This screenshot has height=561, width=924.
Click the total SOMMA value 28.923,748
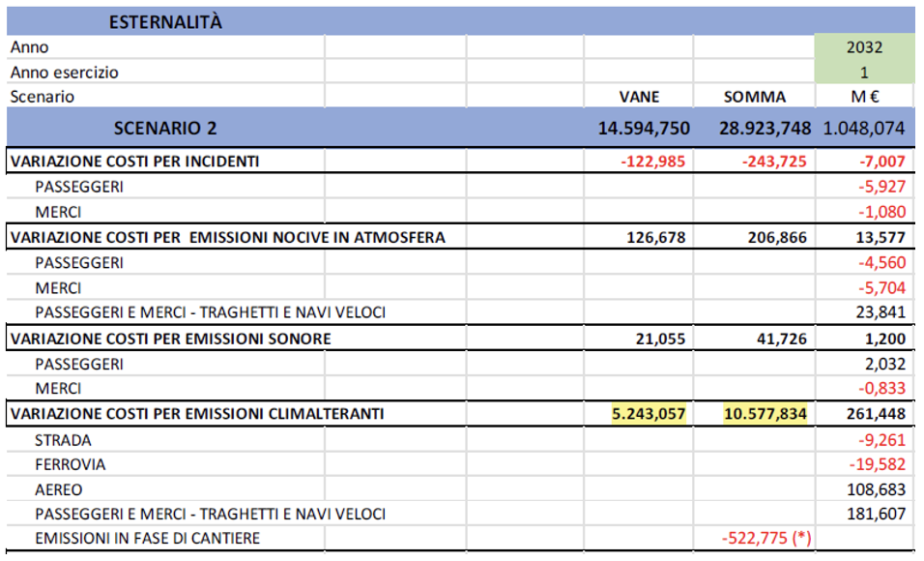(765, 128)
